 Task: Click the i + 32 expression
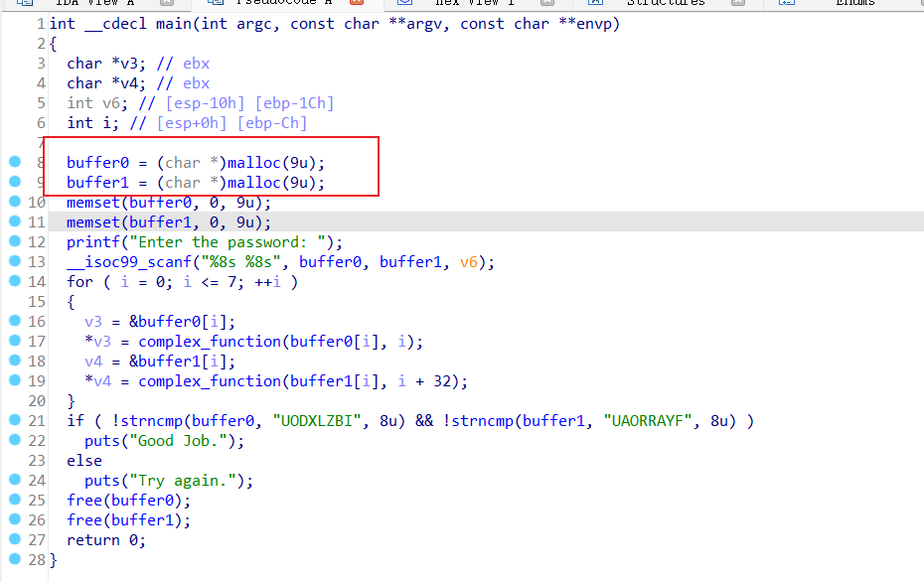click(x=424, y=381)
